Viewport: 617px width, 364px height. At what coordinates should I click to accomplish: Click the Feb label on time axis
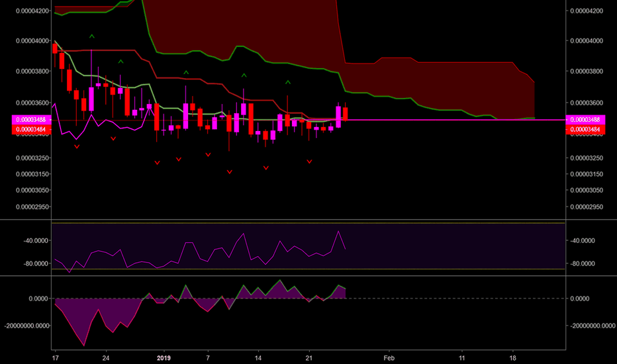click(x=389, y=358)
